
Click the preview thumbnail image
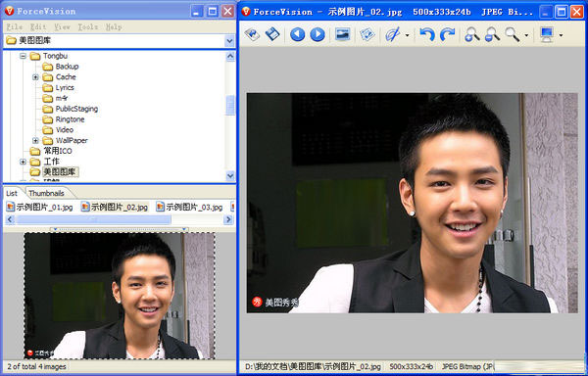pos(120,296)
